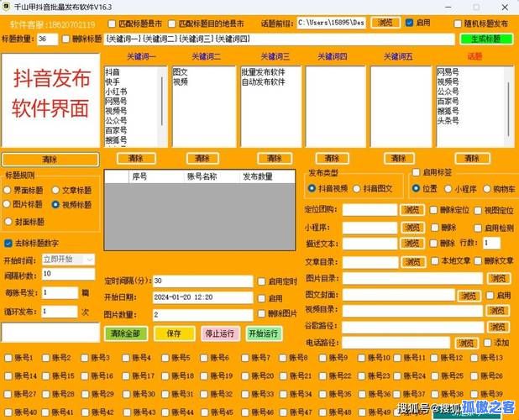Tick 删除图片 checkbox
The height and width of the screenshot is (420, 519).
coord(261,313)
